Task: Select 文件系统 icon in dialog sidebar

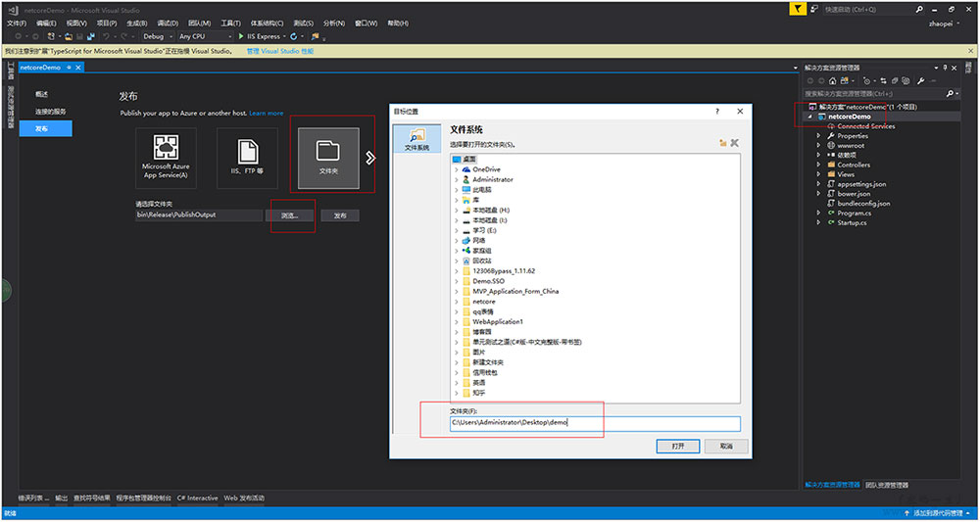Action: coord(416,139)
